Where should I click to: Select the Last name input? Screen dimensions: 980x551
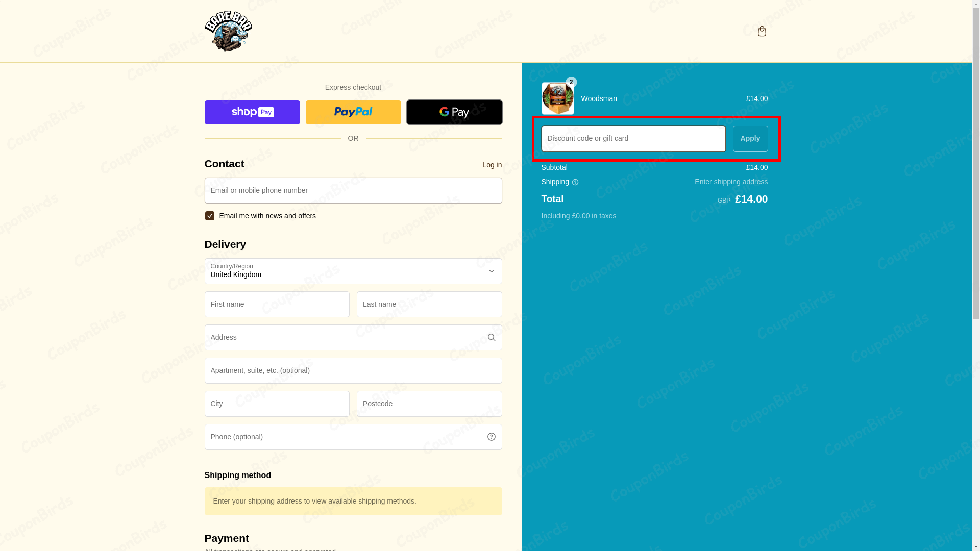[429, 304]
